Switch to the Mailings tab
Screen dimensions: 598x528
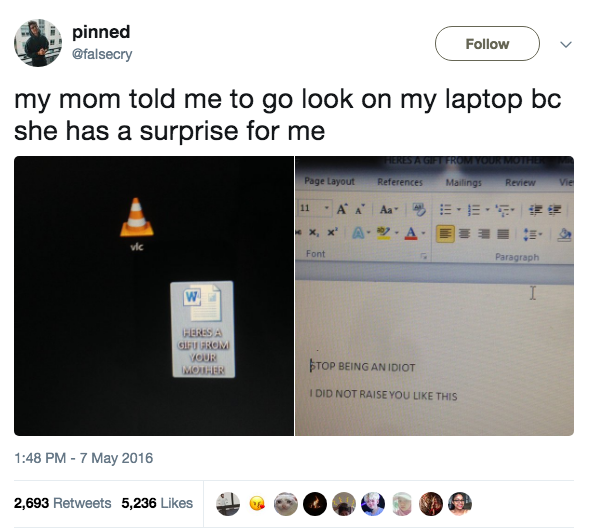pos(464,182)
